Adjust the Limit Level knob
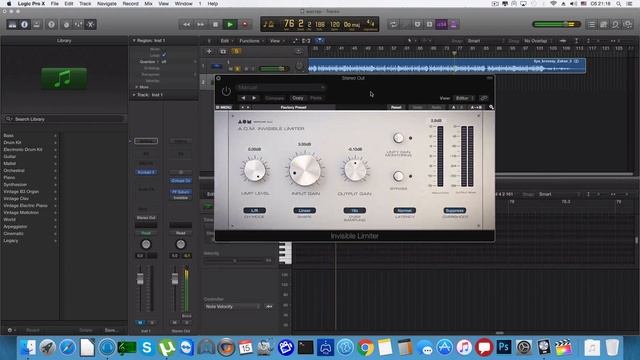This screenshot has width=640, height=360. click(x=255, y=171)
